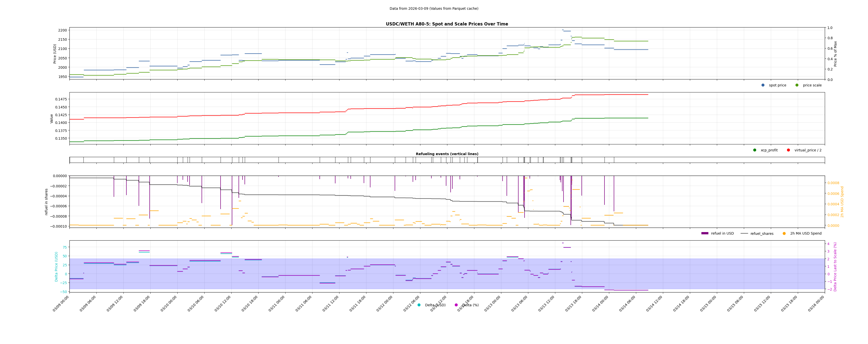Click the Delta Price (USD) axis label
This screenshot has height=344, width=868.
(56, 267)
